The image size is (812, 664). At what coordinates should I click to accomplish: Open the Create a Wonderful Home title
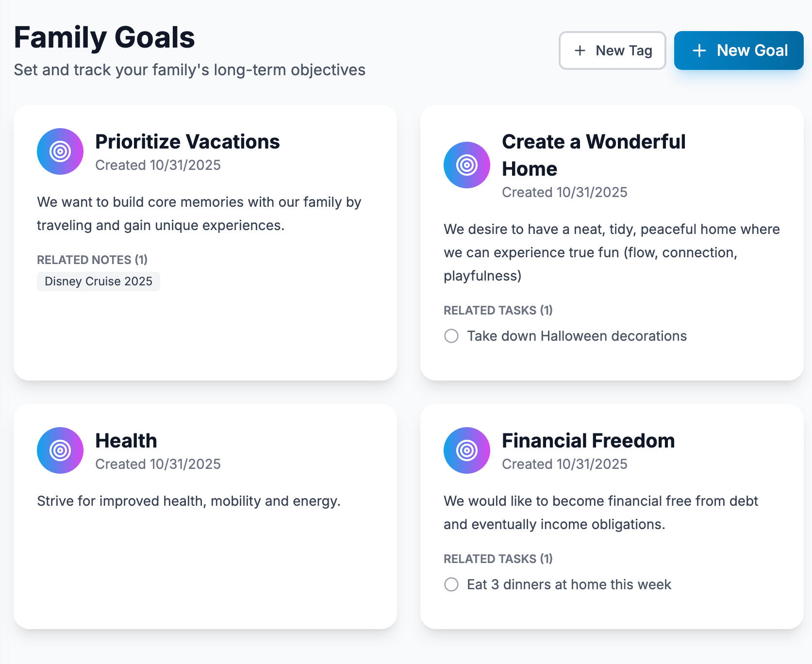tap(593, 155)
